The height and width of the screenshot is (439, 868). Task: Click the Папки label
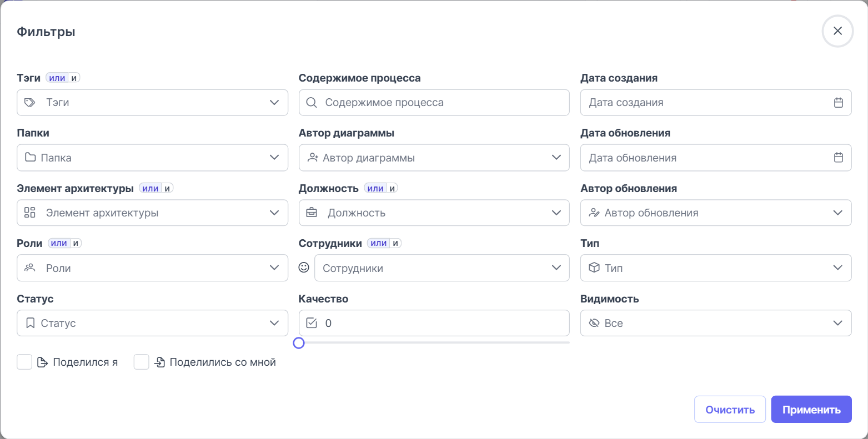tap(33, 133)
